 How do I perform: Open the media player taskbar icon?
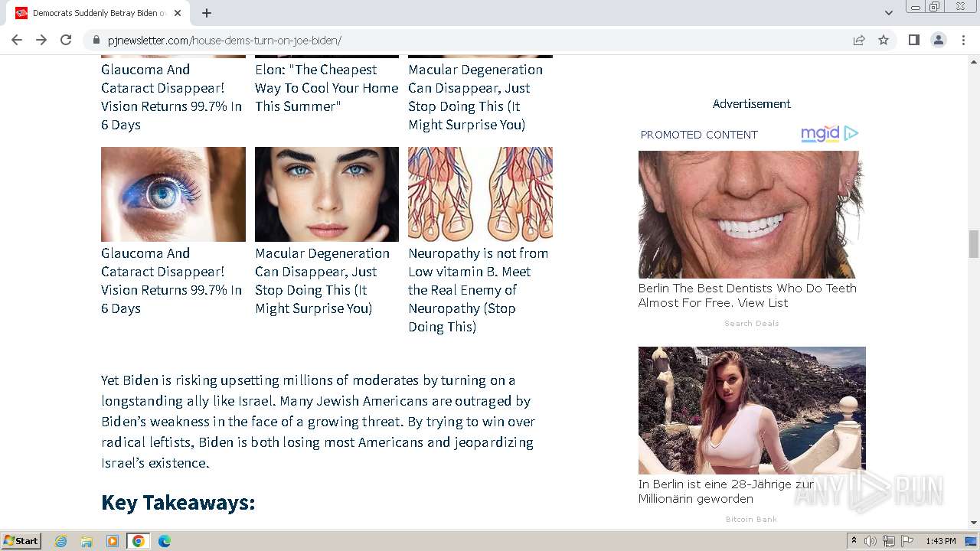[113, 541]
